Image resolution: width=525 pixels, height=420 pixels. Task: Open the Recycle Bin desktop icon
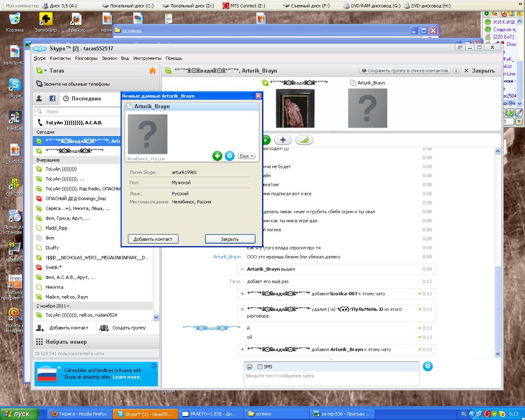pos(15,23)
